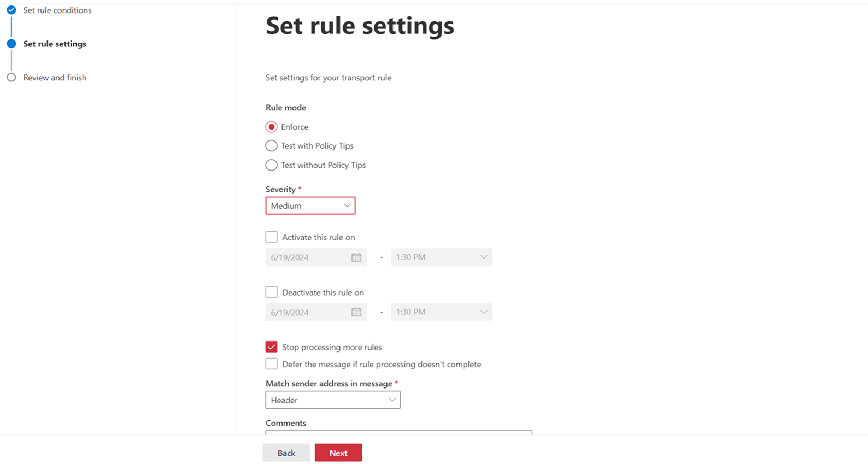Viewport: 868px width, 464px height.
Task: Check Defer the message if processing doesn't complete
Action: 271,363
